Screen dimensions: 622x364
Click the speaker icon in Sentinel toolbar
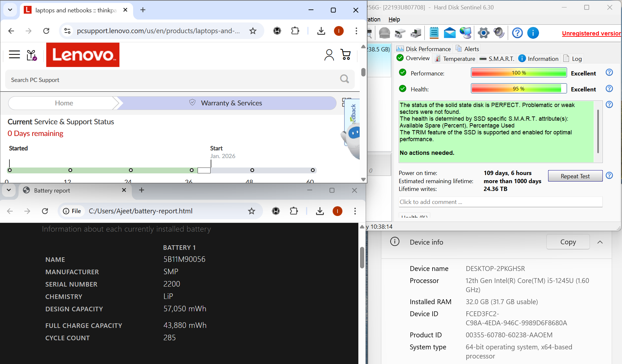click(x=499, y=33)
